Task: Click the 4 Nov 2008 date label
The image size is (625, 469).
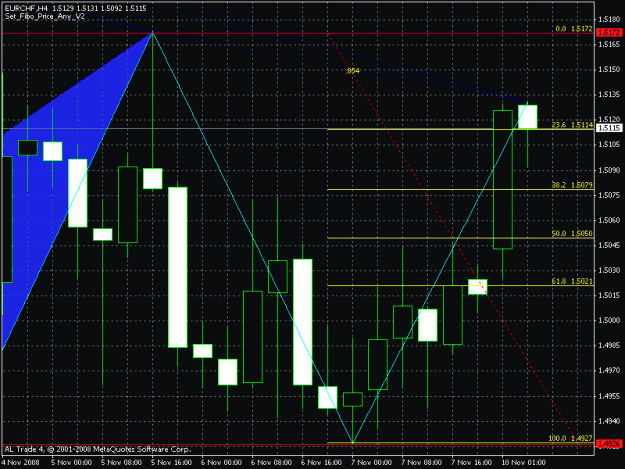Action: [21, 462]
